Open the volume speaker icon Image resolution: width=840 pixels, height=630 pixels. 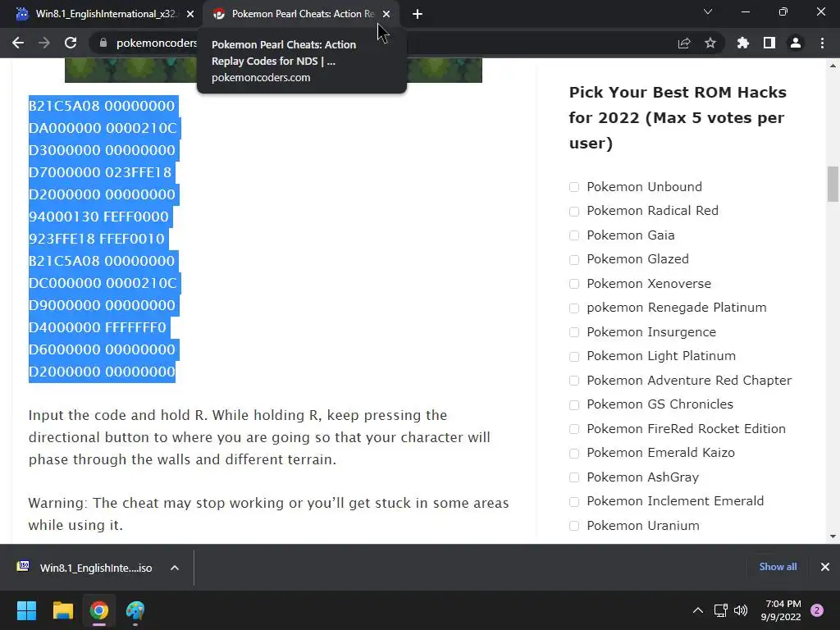coord(741,610)
